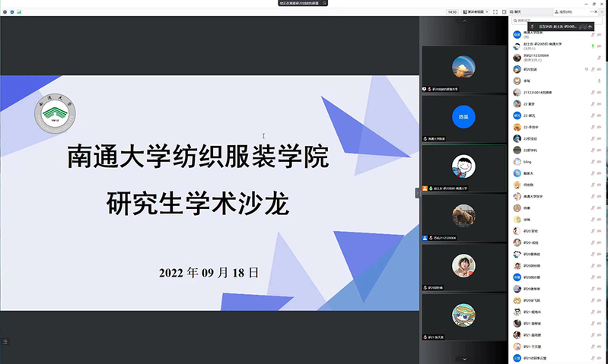Collapse the video strip using the side handle
The width and height of the screenshot is (608, 364).
coord(417,193)
